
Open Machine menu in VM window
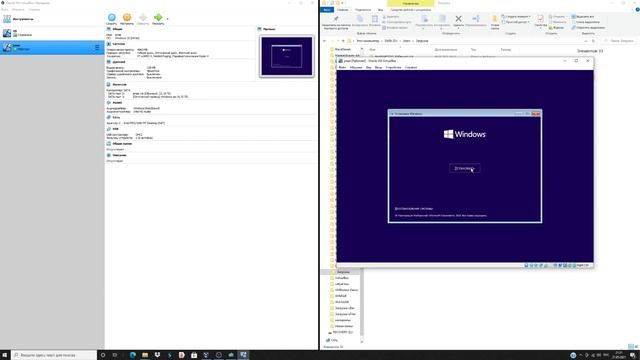point(356,67)
